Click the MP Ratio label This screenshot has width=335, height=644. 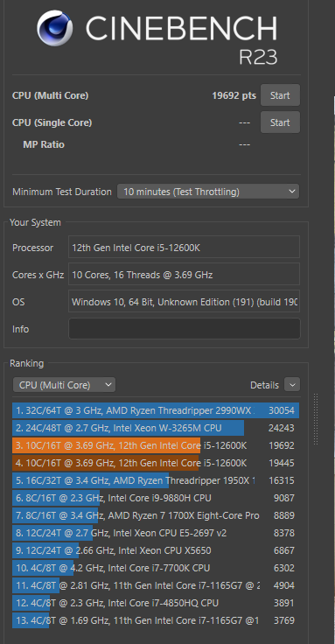tap(44, 144)
